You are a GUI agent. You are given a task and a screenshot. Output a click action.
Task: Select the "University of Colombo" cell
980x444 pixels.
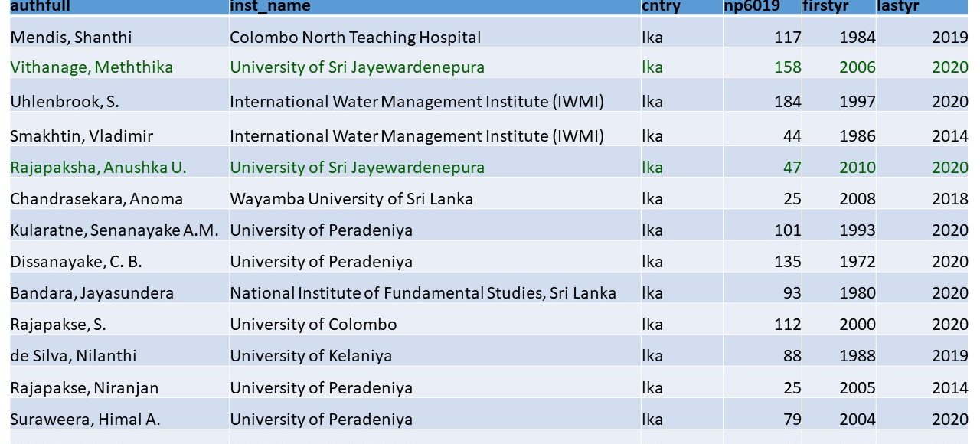tap(313, 325)
